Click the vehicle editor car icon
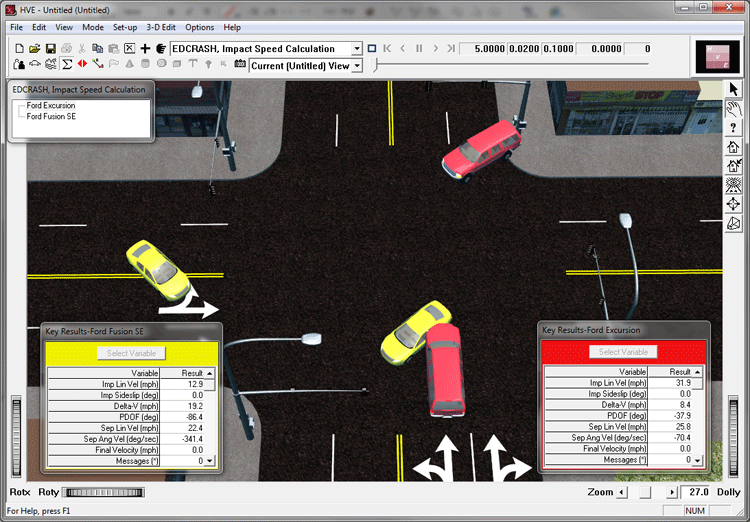This screenshot has width=750, height=522. click(35, 64)
